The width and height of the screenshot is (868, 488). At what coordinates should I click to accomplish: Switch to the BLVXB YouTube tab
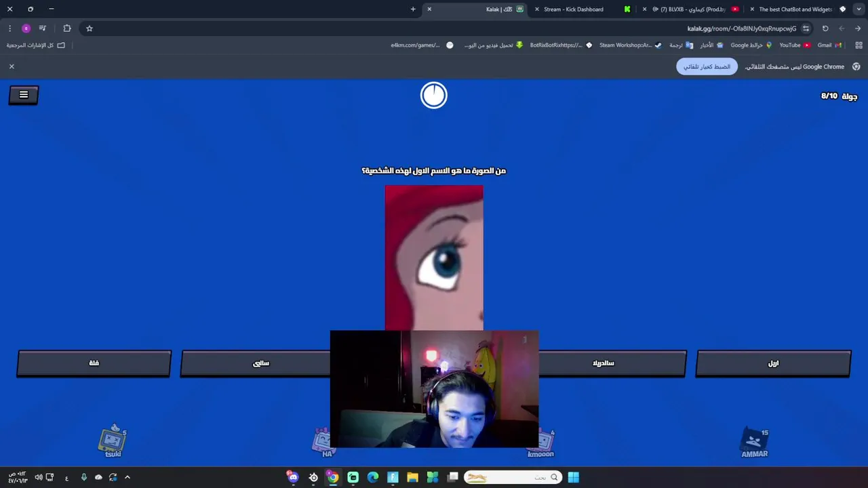[692, 9]
